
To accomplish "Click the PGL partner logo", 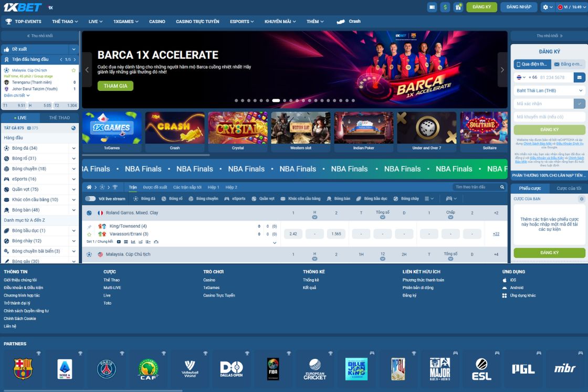I will pos(523,369).
